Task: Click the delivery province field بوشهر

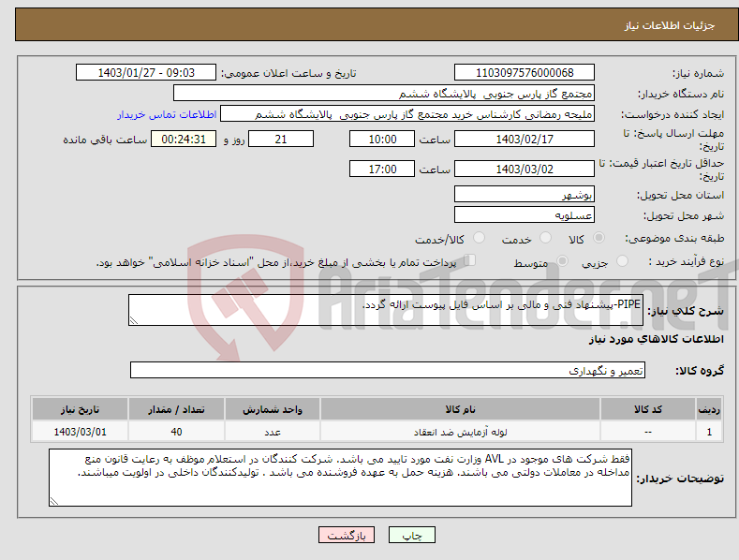Action: coord(525,194)
